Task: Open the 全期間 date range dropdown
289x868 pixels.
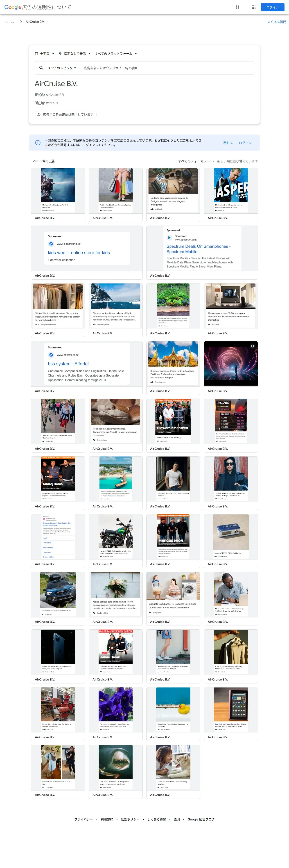Action: point(45,54)
